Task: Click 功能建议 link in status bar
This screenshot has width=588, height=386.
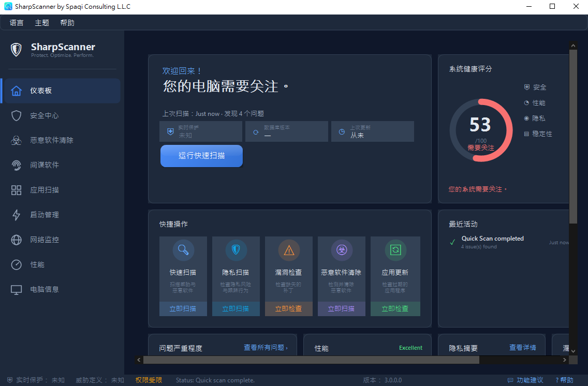Action: click(530, 380)
